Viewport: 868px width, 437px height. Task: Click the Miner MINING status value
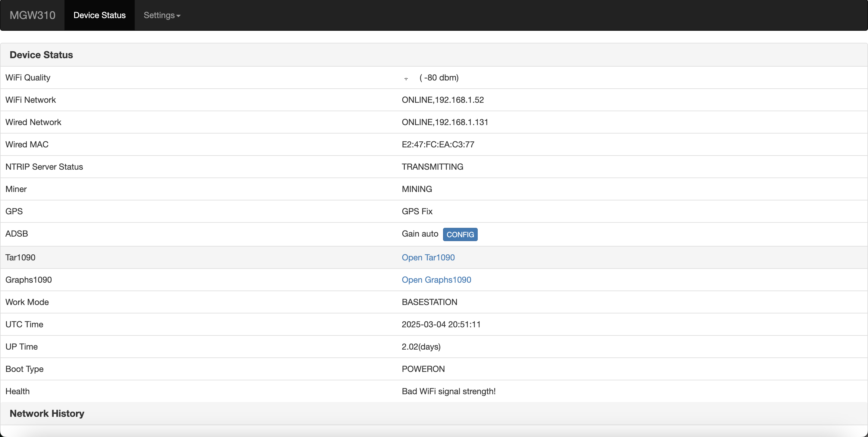point(417,189)
